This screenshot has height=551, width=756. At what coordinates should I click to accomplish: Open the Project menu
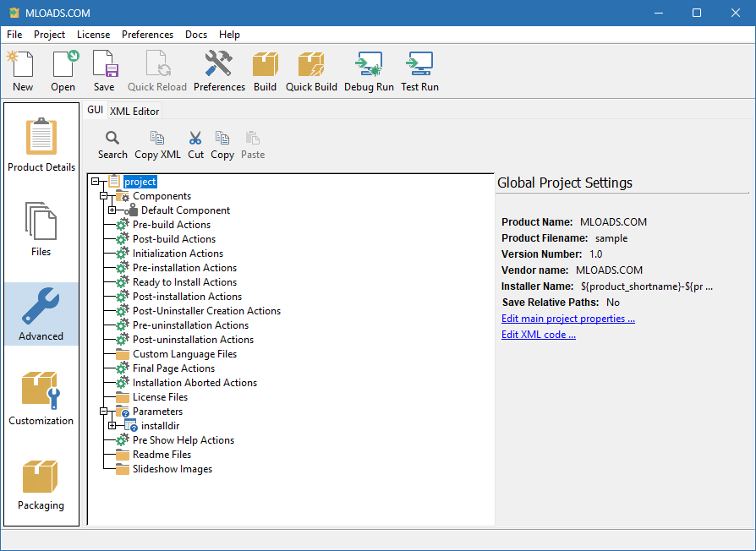tap(49, 35)
